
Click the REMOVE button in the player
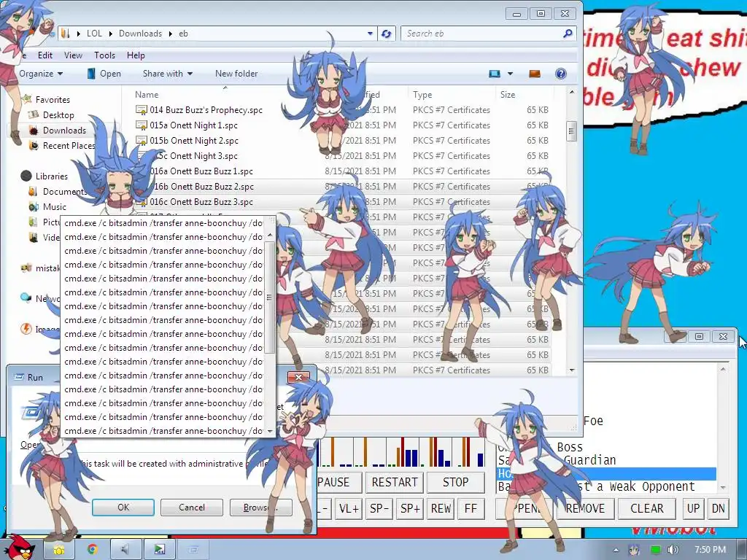[585, 508]
